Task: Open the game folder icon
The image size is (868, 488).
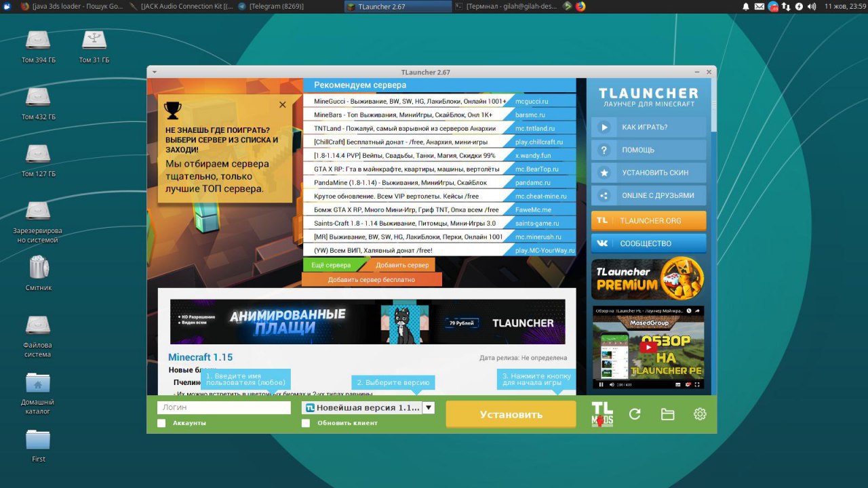Action: pyautogui.click(x=667, y=414)
